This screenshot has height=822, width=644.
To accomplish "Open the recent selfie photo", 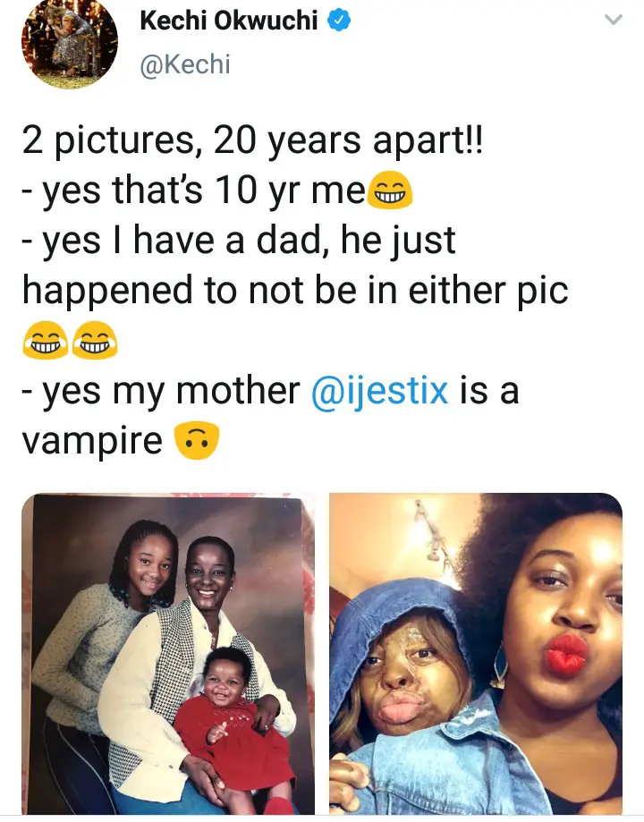I will click(476, 654).
